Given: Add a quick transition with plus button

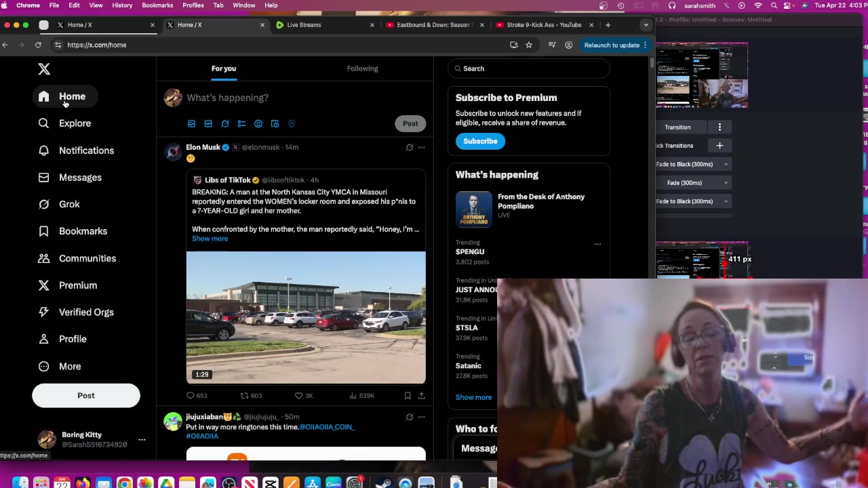Looking at the screenshot, I should [719, 146].
